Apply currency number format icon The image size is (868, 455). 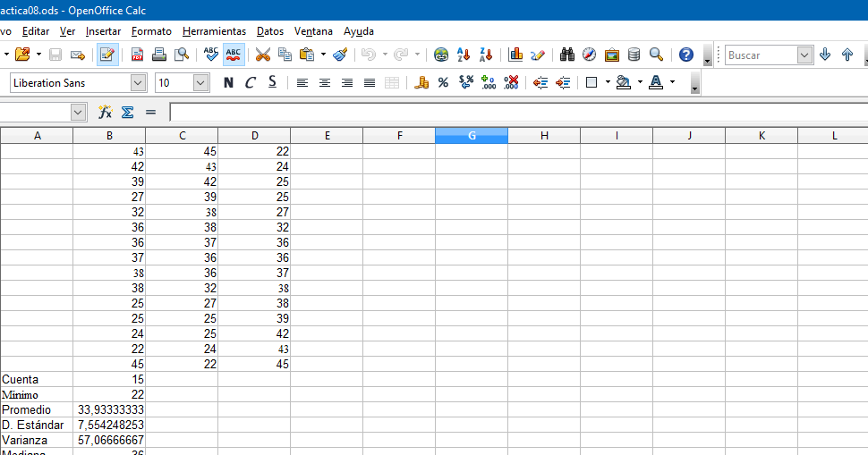coord(421,83)
